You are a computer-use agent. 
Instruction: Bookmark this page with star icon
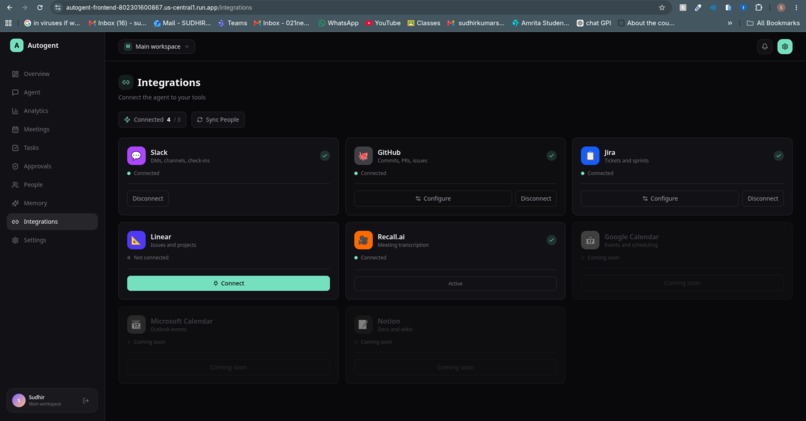[x=662, y=8]
